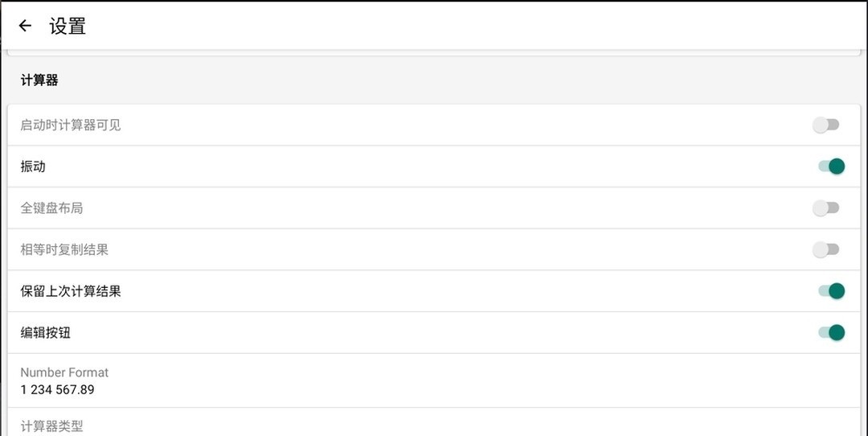Click the 计算器 section header
Image resolution: width=868 pixels, height=436 pixels.
[x=39, y=80]
